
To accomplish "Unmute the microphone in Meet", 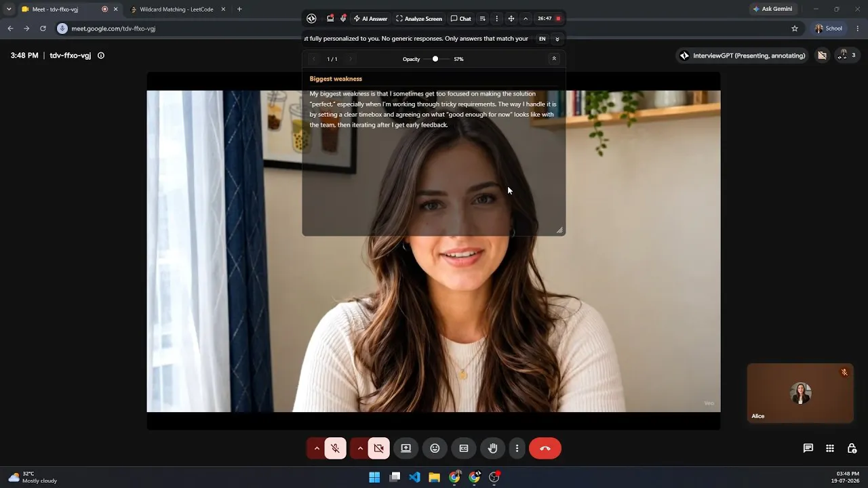I will click(335, 448).
